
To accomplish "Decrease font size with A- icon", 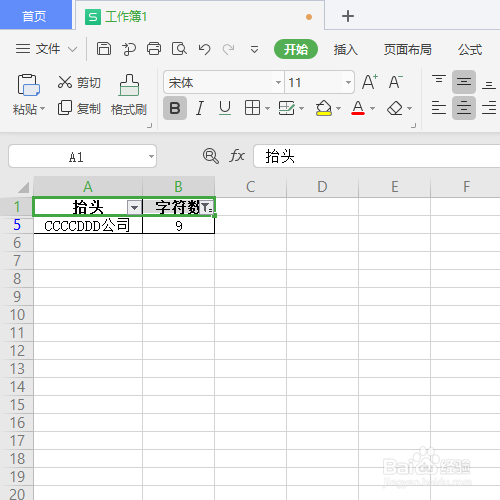I will click(396, 82).
